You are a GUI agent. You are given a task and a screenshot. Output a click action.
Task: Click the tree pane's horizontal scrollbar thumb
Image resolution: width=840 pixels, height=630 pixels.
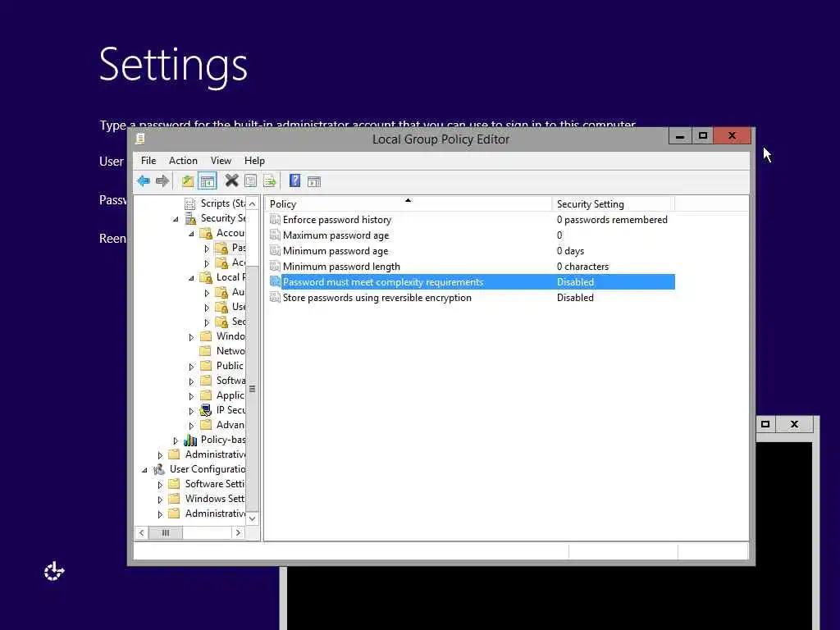click(166, 532)
